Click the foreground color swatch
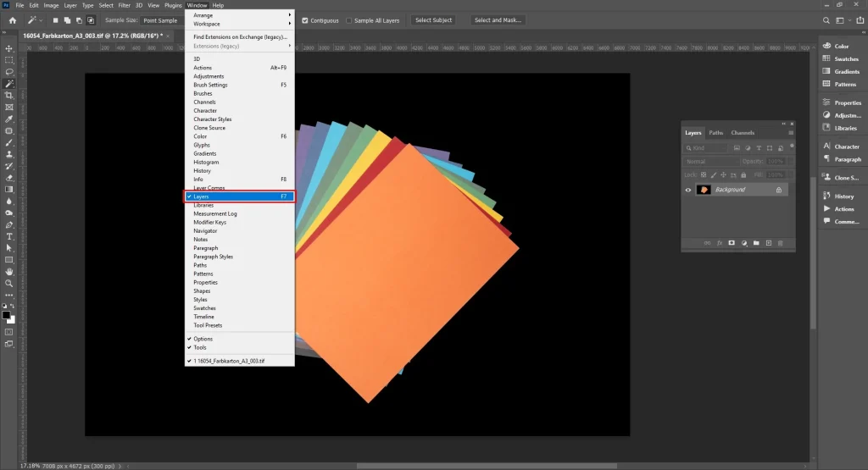Viewport: 868px width, 470px height. click(x=7, y=314)
